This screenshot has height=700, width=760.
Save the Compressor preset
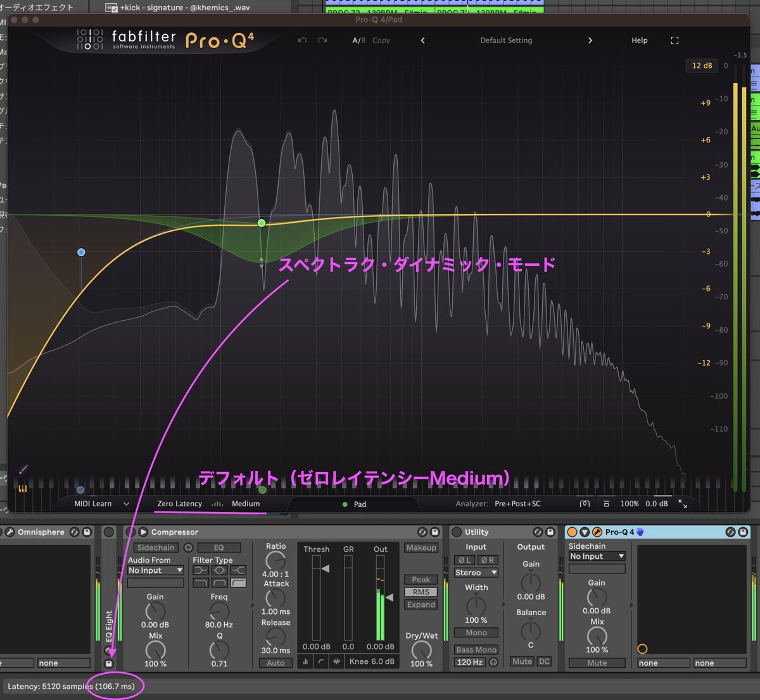pyautogui.click(x=434, y=532)
